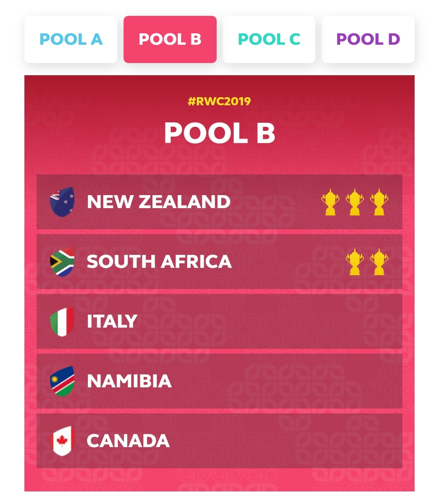Click the Canada flag icon
Image resolution: width=439 pixels, height=504 pixels.
pyautogui.click(x=62, y=441)
